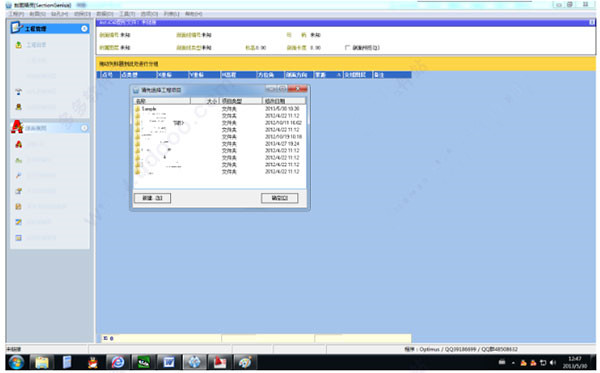
Task: Launch Internet Explorer from the taskbar
Action: 118,362
